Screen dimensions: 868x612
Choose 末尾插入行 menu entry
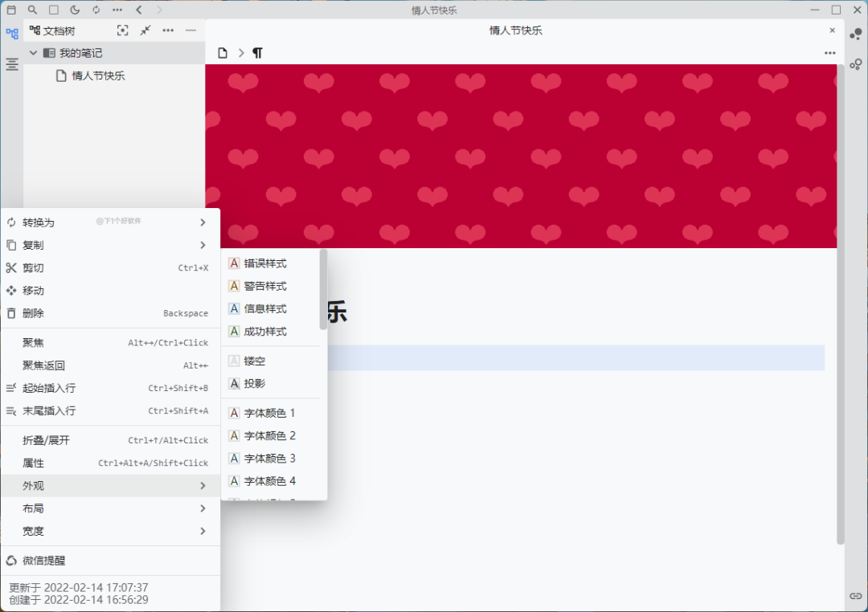(110, 410)
